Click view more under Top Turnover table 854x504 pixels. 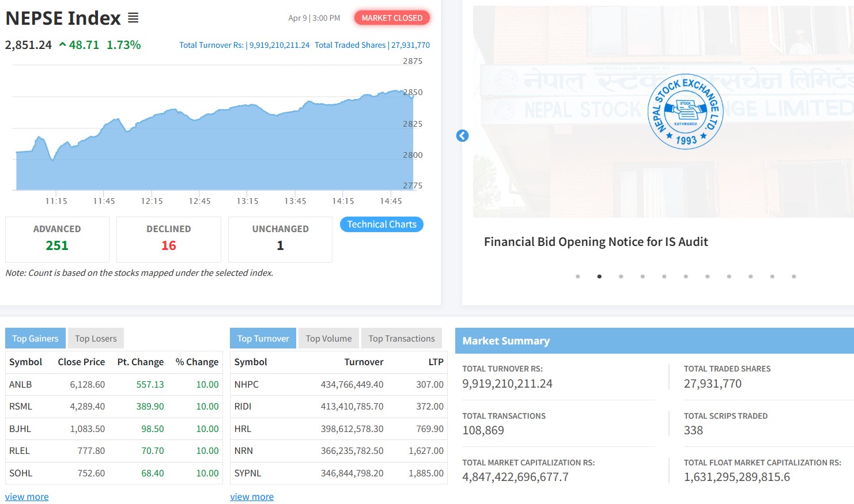[x=252, y=497]
